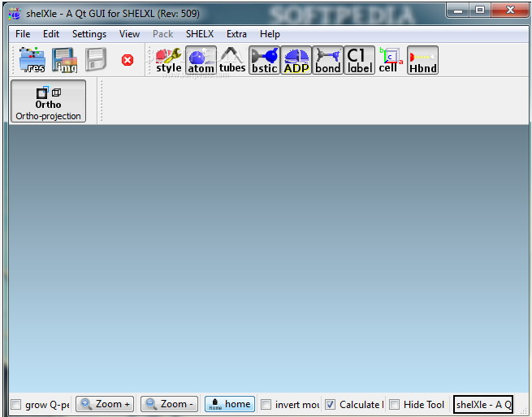The image size is (532, 417).
Task: Click the Zoom + button
Action: click(105, 404)
